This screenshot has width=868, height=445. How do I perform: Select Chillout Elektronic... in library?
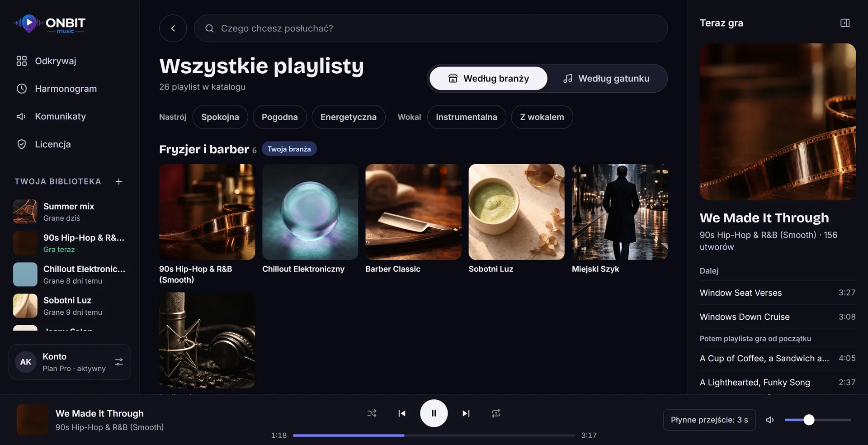(x=70, y=275)
